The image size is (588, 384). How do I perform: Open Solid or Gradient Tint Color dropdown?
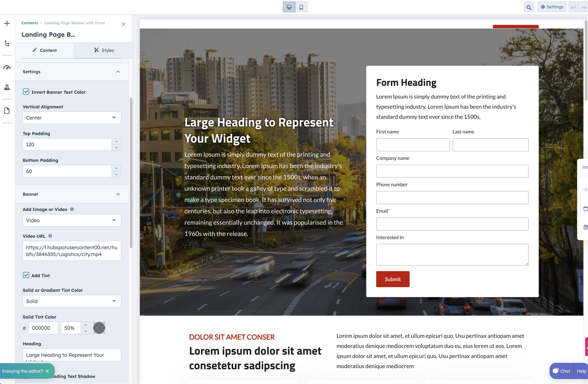(72, 301)
